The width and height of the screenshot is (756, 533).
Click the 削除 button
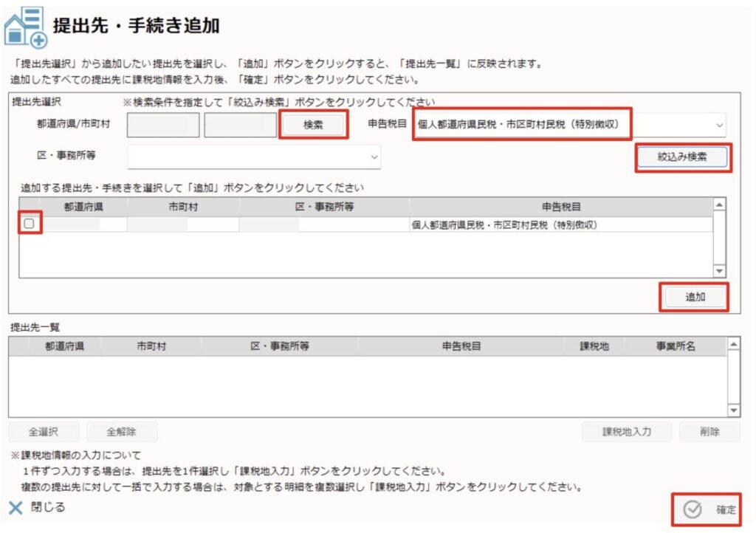tap(709, 432)
